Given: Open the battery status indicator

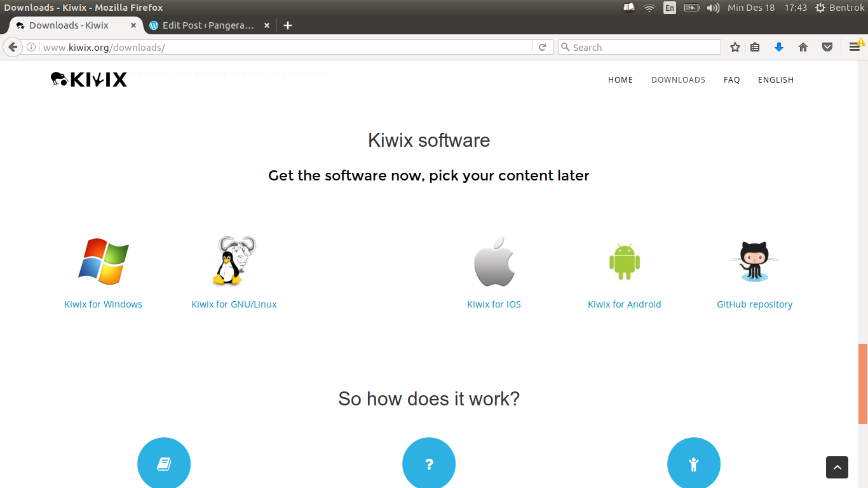Looking at the screenshot, I should pyautogui.click(x=691, y=8).
